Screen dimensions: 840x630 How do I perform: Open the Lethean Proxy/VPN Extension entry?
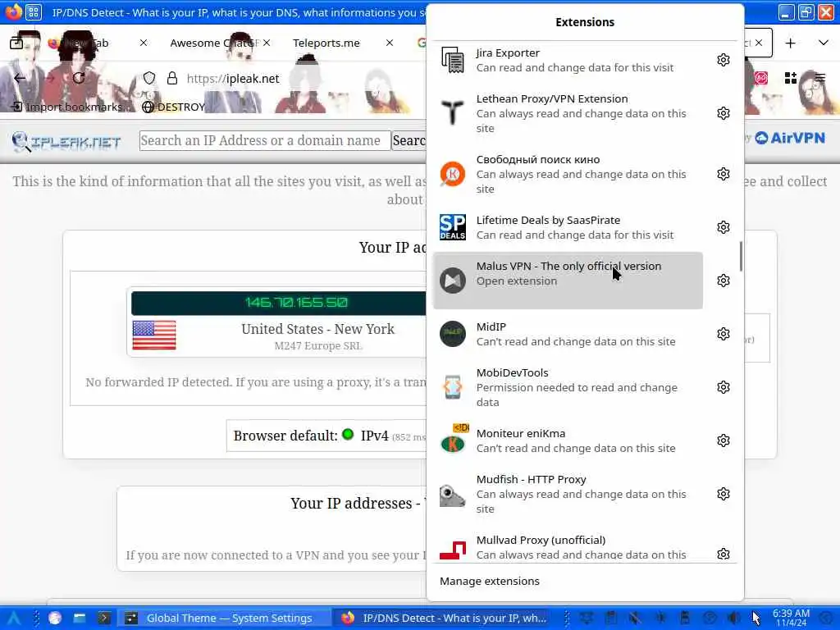[568, 113]
